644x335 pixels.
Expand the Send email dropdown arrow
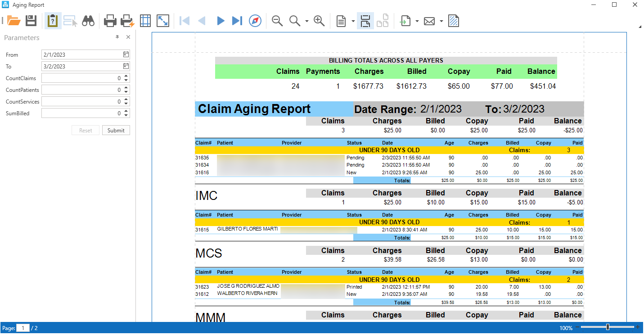pos(441,21)
